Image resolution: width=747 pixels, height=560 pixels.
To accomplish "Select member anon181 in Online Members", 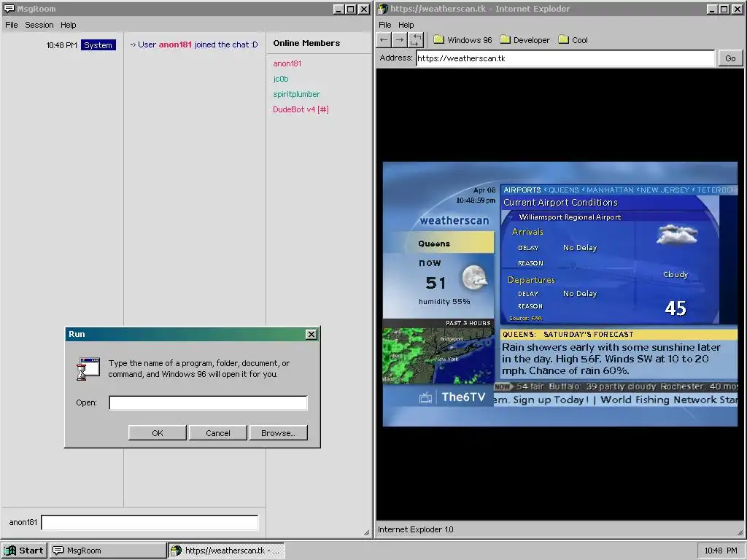I will pos(287,63).
